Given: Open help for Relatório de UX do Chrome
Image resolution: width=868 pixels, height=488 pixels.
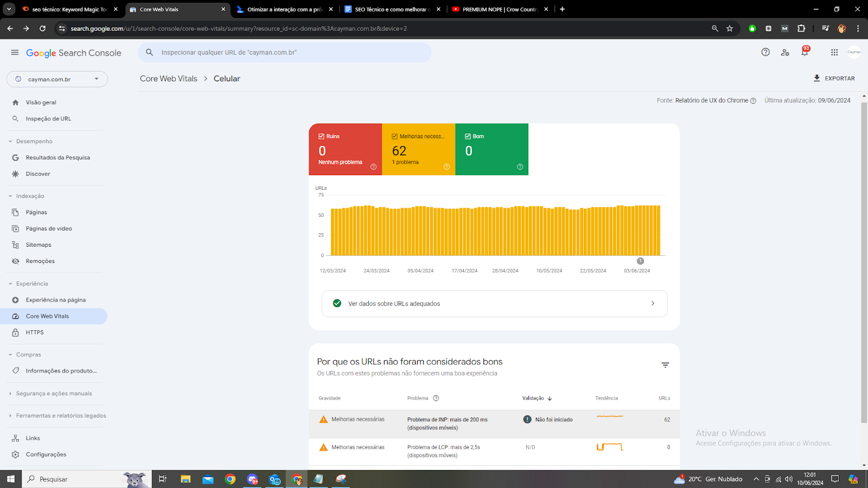Looking at the screenshot, I should (753, 101).
